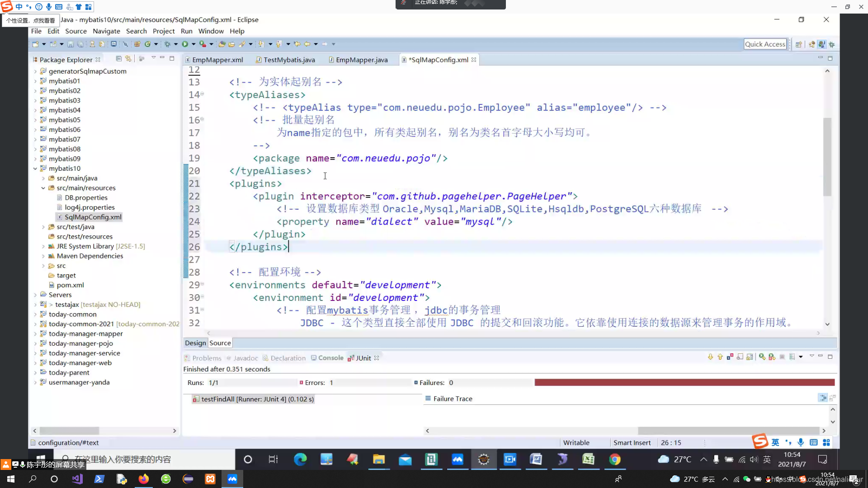The height and width of the screenshot is (488, 868).
Task: Click the green Run button in toolbar
Action: point(185,44)
